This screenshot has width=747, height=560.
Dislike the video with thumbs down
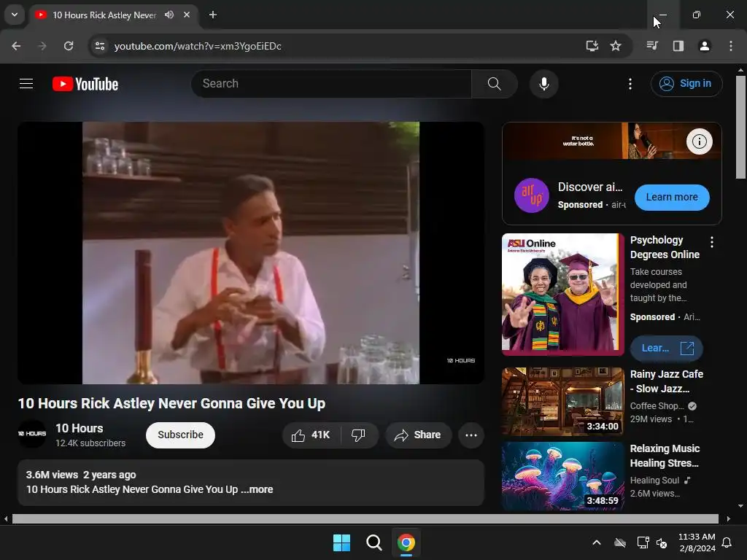pos(359,435)
